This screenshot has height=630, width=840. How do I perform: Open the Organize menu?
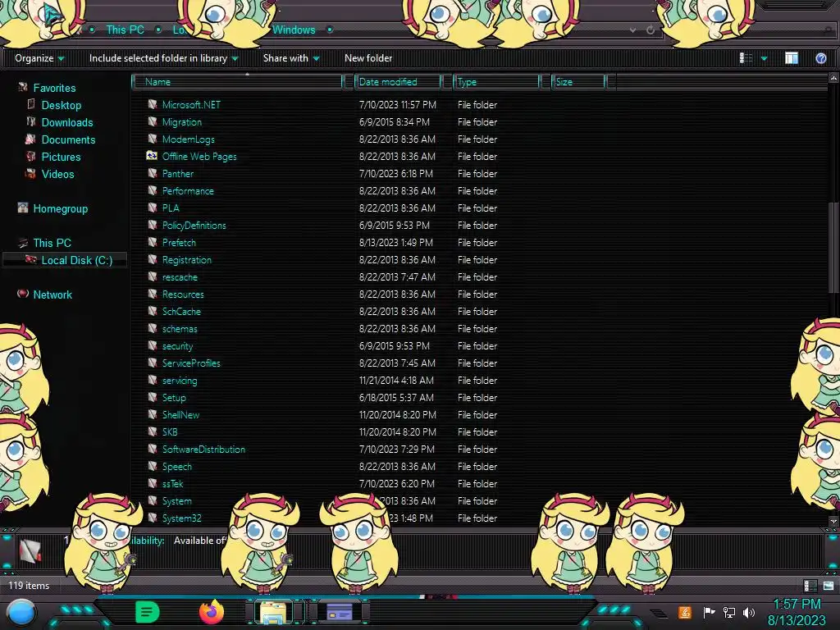39,58
